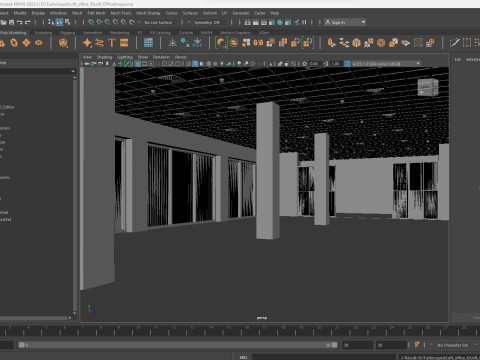The height and width of the screenshot is (360, 480).
Task: Click the Undo arrow icon
Action: [20, 22]
